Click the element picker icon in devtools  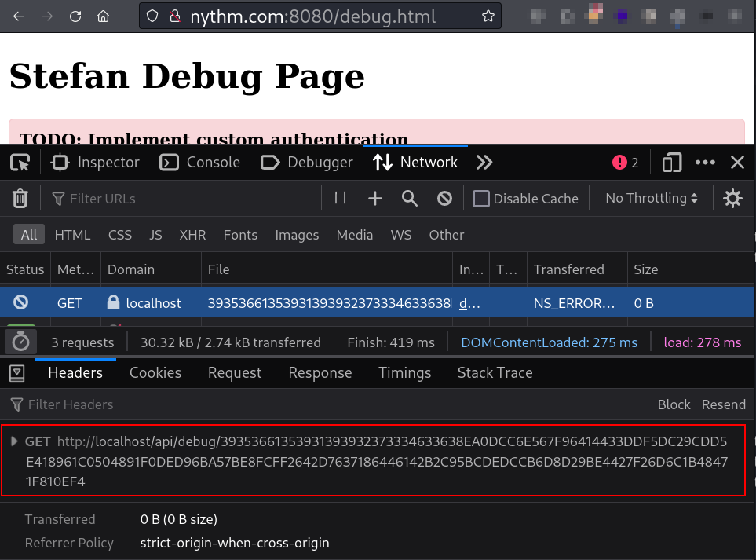[20, 163]
